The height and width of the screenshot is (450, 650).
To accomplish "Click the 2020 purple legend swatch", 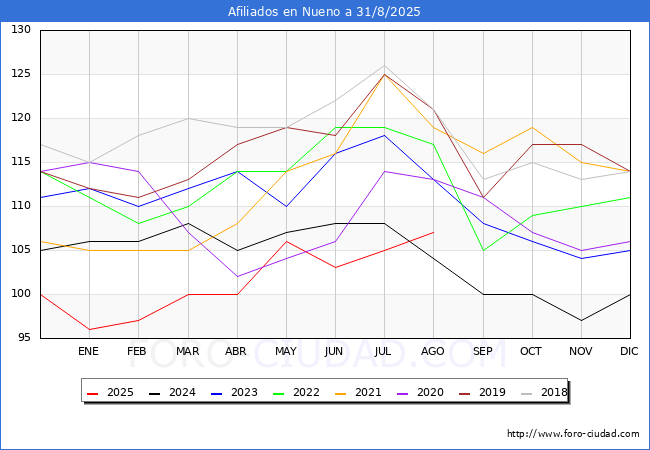I will pyautogui.click(x=403, y=393).
